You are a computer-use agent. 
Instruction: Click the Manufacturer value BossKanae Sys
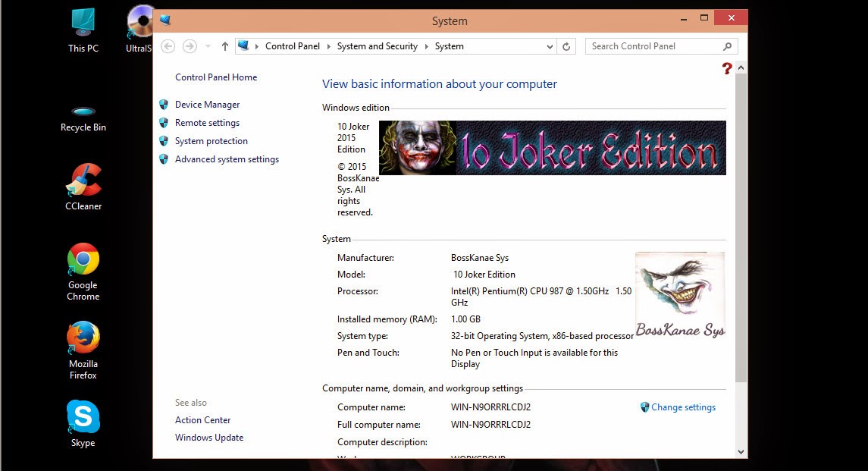point(479,258)
